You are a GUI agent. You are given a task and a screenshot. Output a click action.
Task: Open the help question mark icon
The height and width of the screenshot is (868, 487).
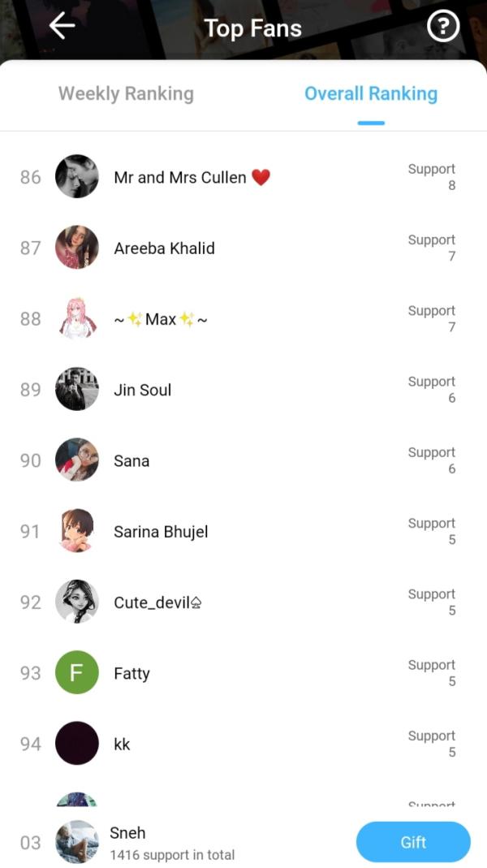[x=442, y=28]
